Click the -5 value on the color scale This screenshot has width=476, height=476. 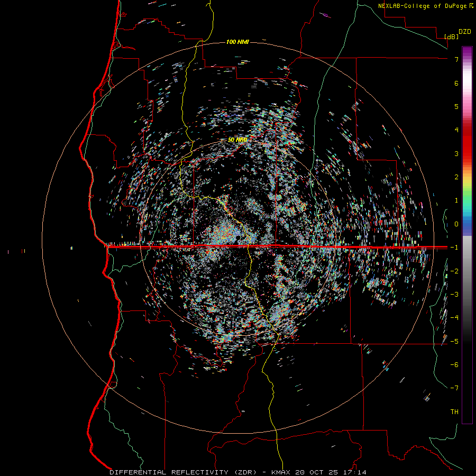coord(454,341)
